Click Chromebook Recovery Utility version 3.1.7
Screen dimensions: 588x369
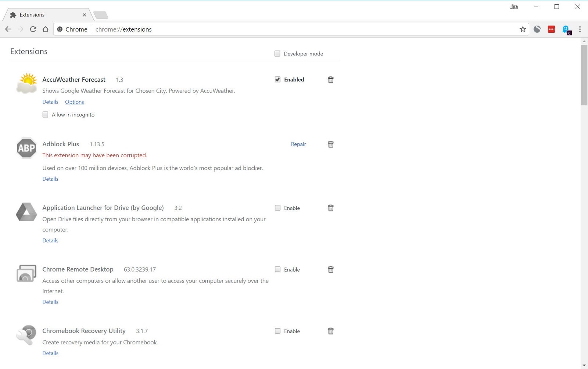[142, 331]
